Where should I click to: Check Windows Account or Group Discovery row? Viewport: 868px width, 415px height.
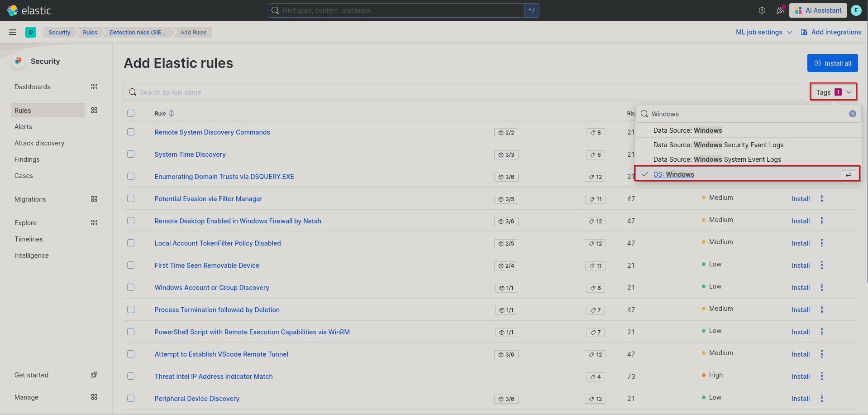(x=131, y=287)
